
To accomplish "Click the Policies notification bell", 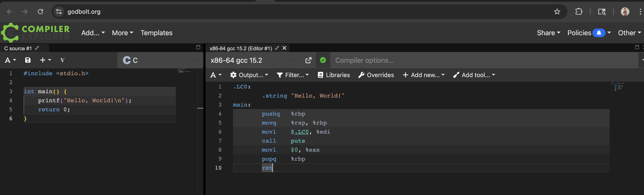I will pyautogui.click(x=599, y=33).
